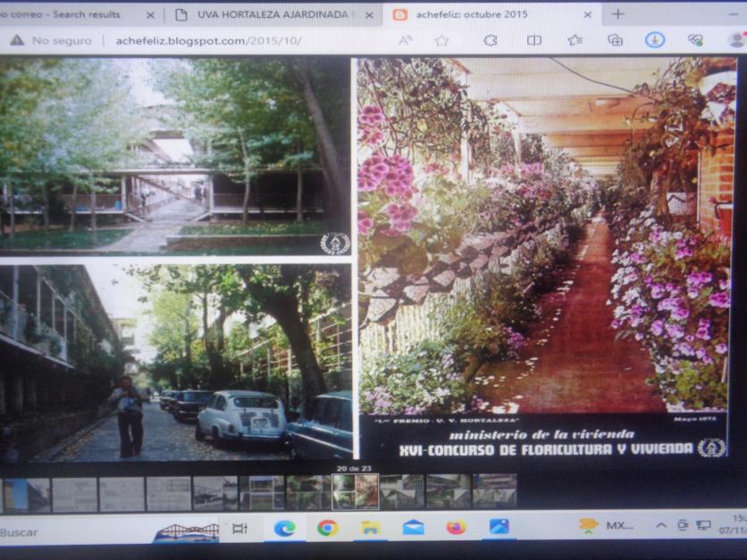Open the Collections icon in toolbar
The height and width of the screenshot is (560, 747).
(615, 40)
